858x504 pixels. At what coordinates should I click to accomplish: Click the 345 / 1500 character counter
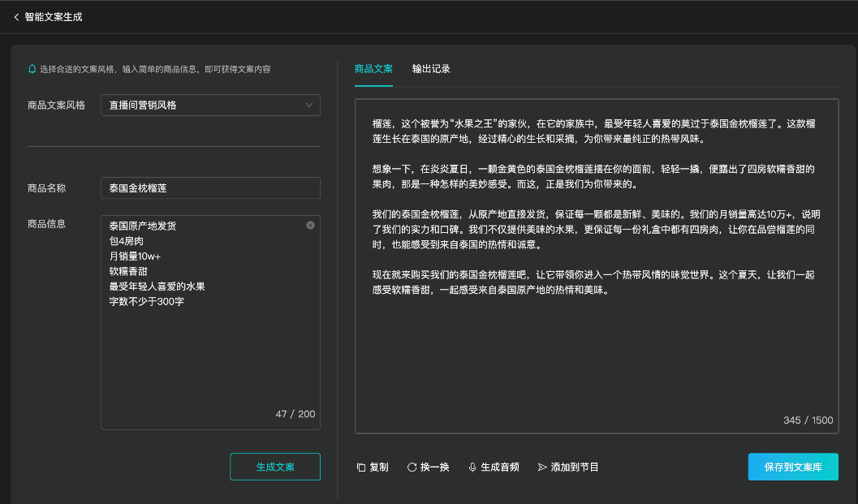[x=808, y=420]
